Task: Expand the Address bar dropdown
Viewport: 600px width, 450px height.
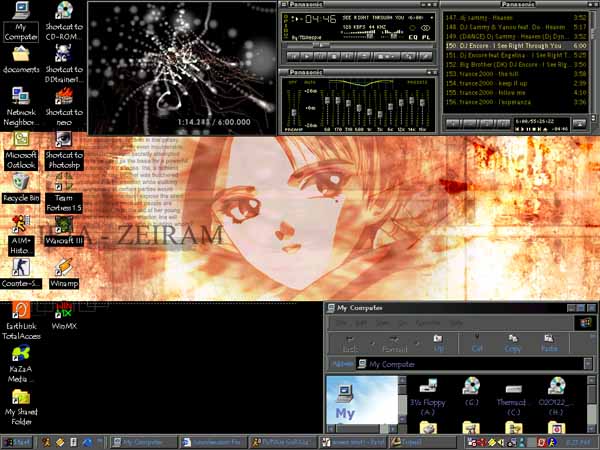Action: (587, 364)
